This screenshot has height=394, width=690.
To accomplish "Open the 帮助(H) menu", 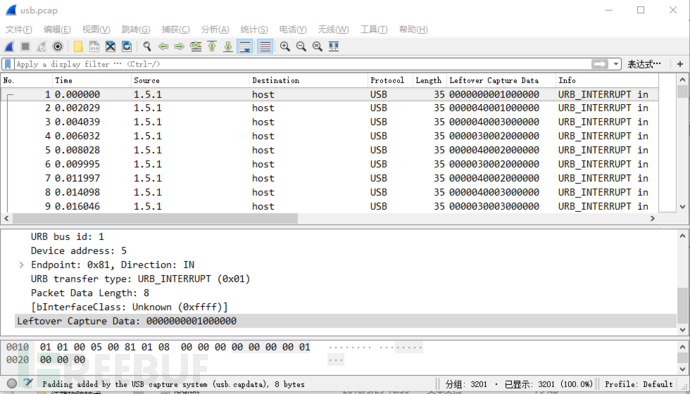I will [x=413, y=29].
